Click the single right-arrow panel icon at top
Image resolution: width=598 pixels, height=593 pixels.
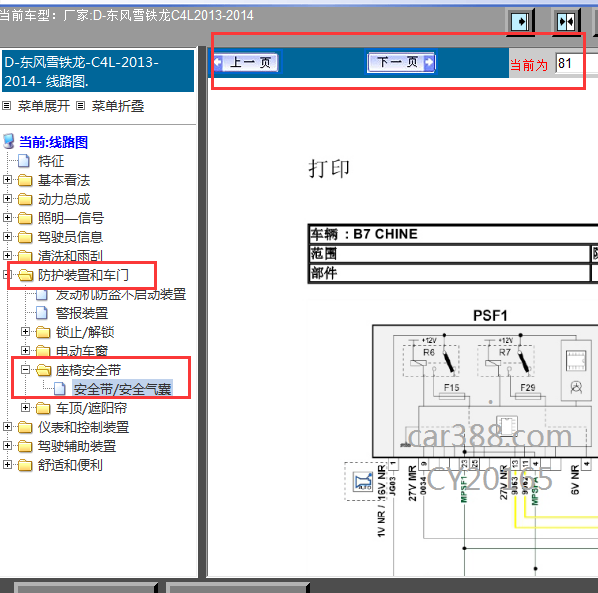tap(520, 22)
